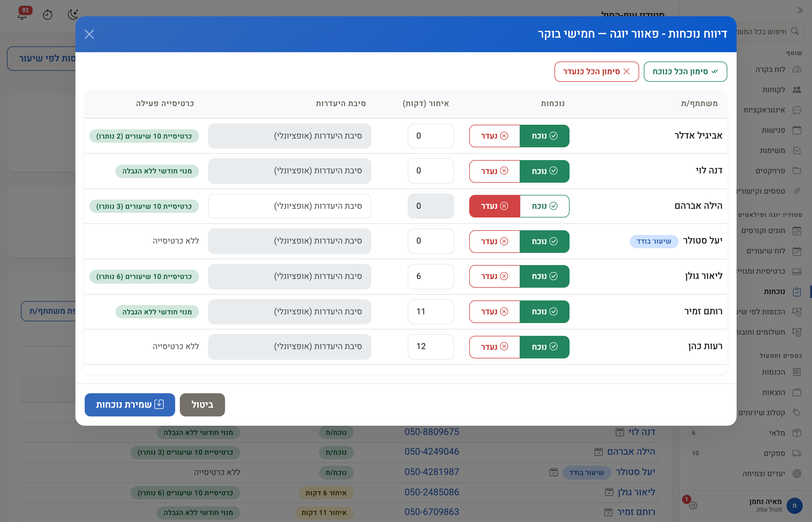Edit late minutes field for רעות כהן
Viewport: 812px width, 522px height.
(431, 347)
